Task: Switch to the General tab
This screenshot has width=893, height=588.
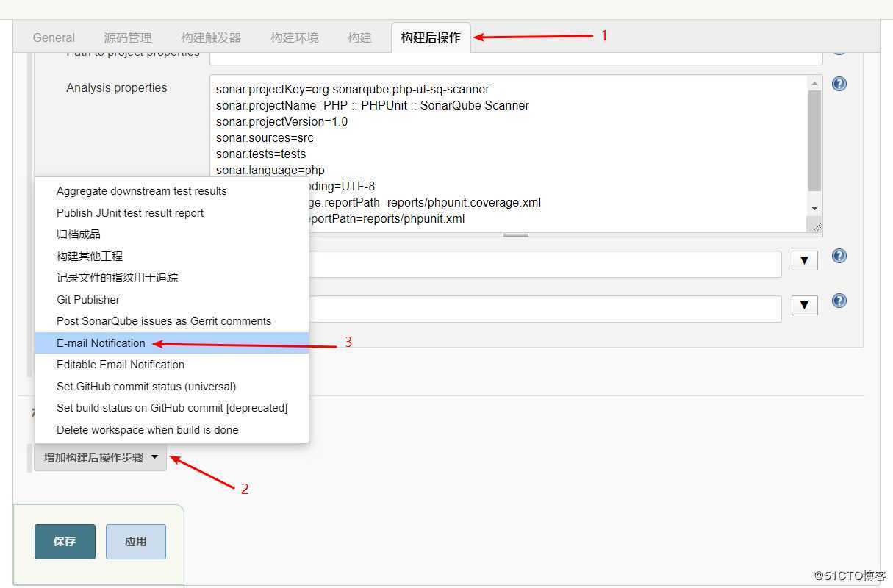Action: [54, 37]
